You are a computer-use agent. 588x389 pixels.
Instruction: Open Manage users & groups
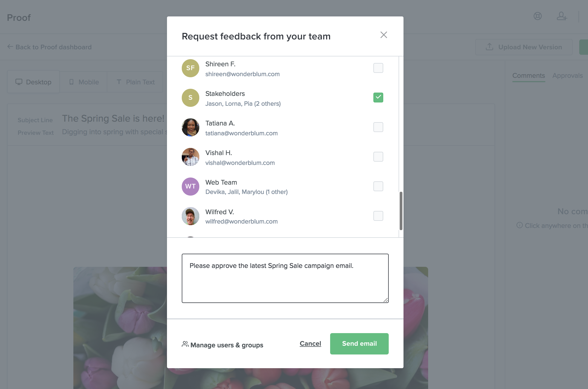click(223, 345)
